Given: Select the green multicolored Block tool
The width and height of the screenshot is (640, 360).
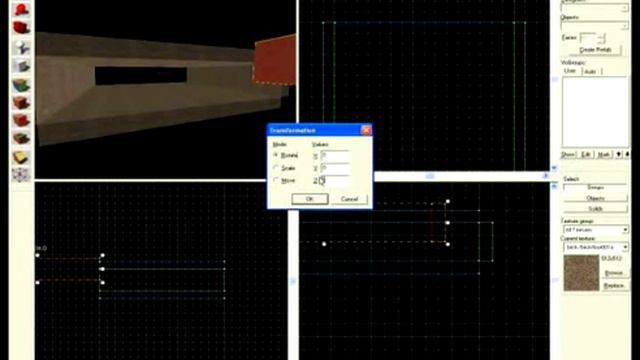Looking at the screenshot, I should pyautogui.click(x=21, y=85).
